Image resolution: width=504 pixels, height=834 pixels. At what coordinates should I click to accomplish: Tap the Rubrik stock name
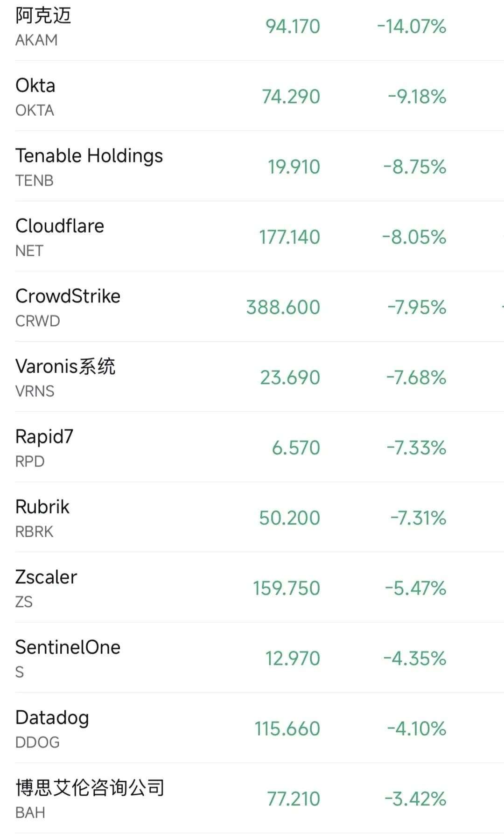point(42,507)
